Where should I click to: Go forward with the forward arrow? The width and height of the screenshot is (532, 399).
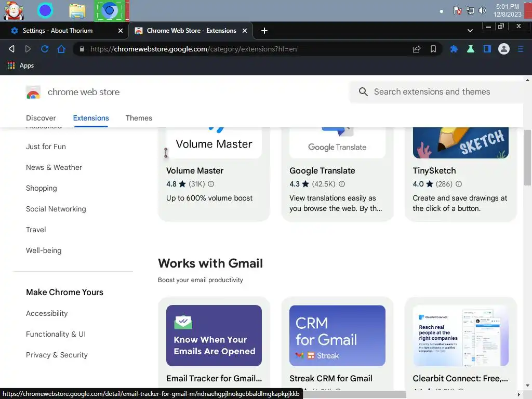pyautogui.click(x=28, y=49)
